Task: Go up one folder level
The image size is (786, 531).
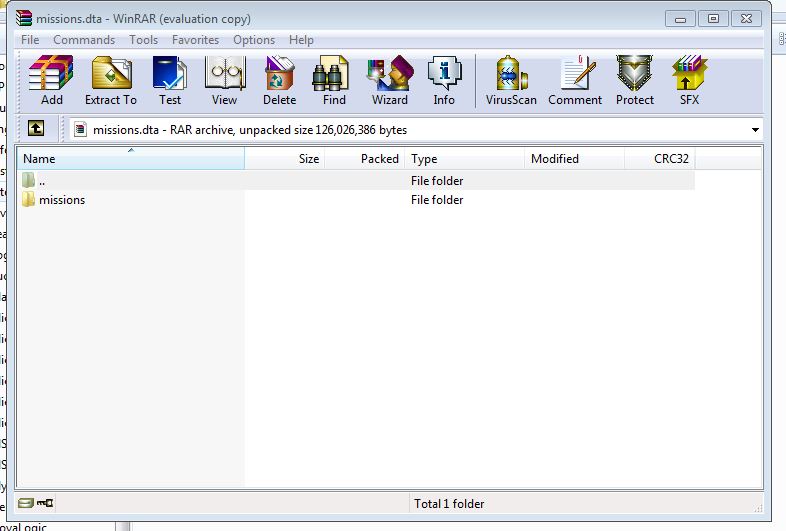Action: (x=36, y=128)
